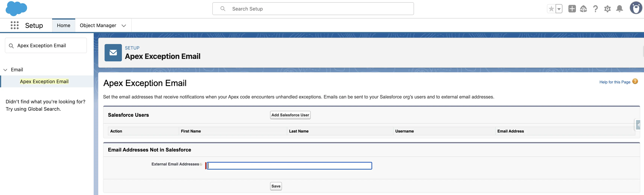Viewport: 644px width, 195px height.
Task: Click the Salesforce cloud logo
Action: pos(16,8)
